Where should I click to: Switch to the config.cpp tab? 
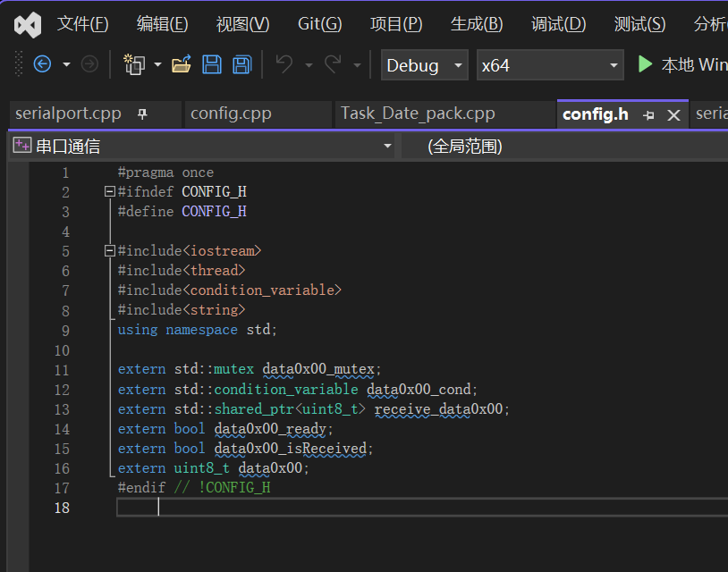coord(231,114)
